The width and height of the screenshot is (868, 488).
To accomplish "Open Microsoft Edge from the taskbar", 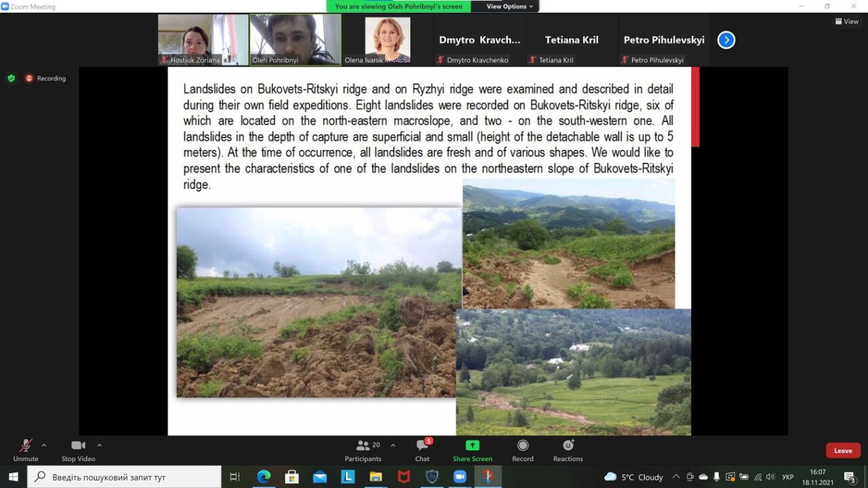I will (x=264, y=476).
